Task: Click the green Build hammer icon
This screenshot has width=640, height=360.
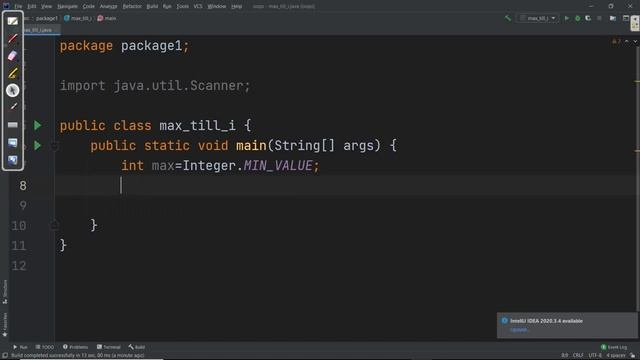Action: (x=508, y=18)
